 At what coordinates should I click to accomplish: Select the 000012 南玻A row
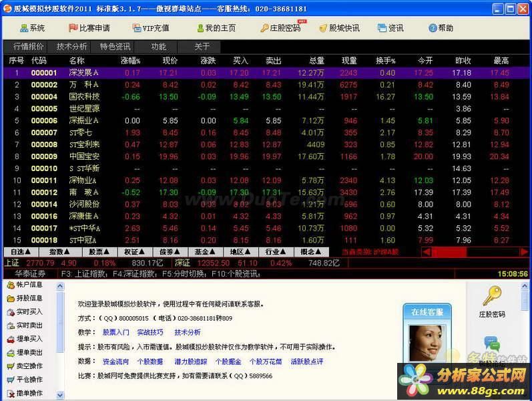tap(266, 192)
